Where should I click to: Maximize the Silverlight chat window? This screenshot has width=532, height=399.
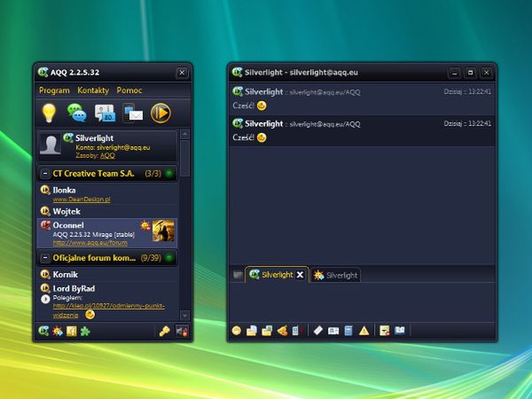coord(470,73)
